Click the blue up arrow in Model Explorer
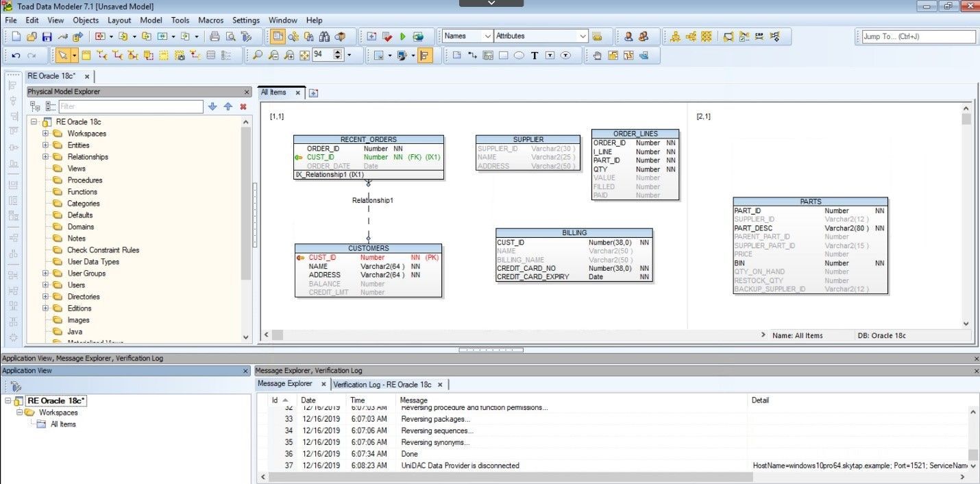 [x=228, y=106]
